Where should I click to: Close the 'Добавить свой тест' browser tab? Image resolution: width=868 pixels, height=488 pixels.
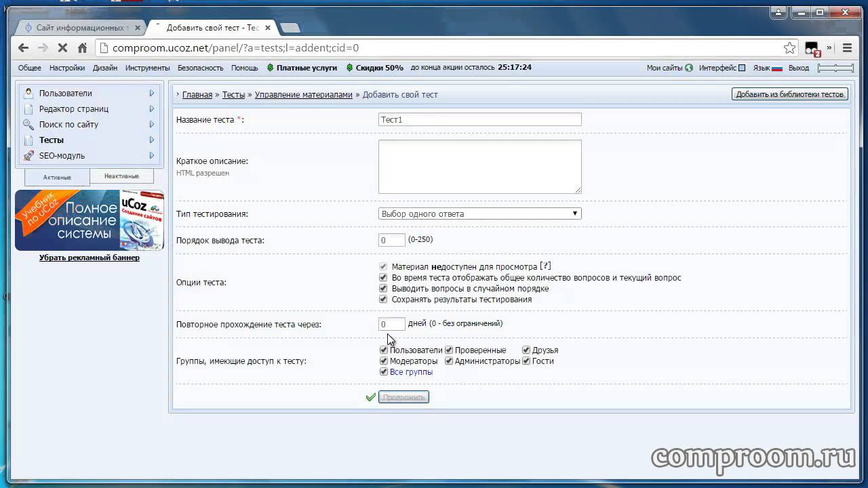pos(268,28)
